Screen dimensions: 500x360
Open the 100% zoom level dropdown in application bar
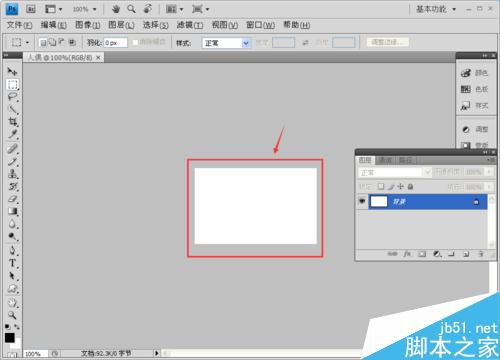coord(95,9)
